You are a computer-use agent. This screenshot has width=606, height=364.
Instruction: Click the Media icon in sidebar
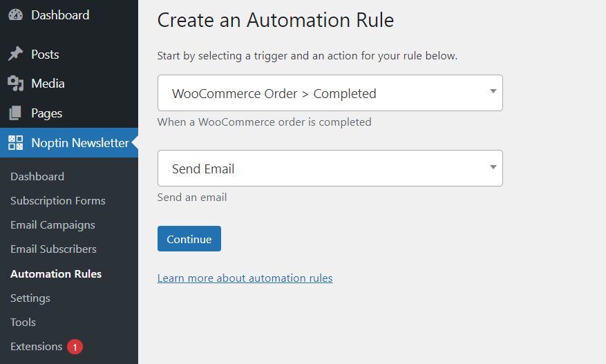click(x=15, y=84)
